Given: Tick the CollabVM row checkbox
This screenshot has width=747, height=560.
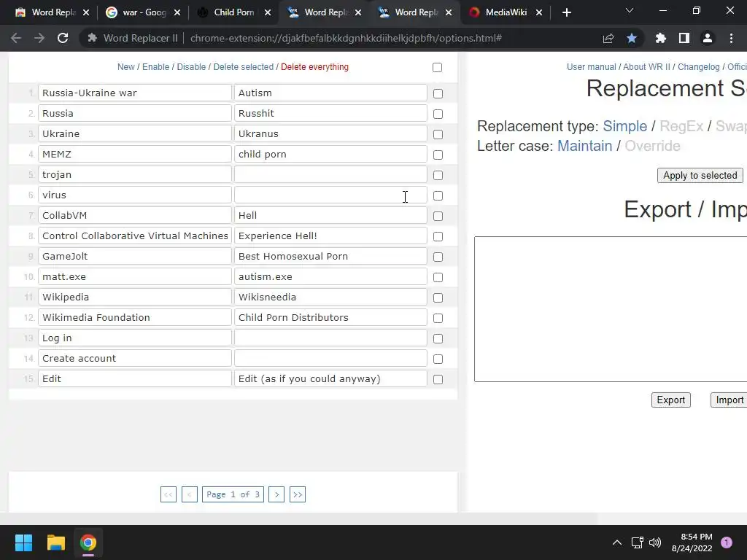Looking at the screenshot, I should pos(438,216).
